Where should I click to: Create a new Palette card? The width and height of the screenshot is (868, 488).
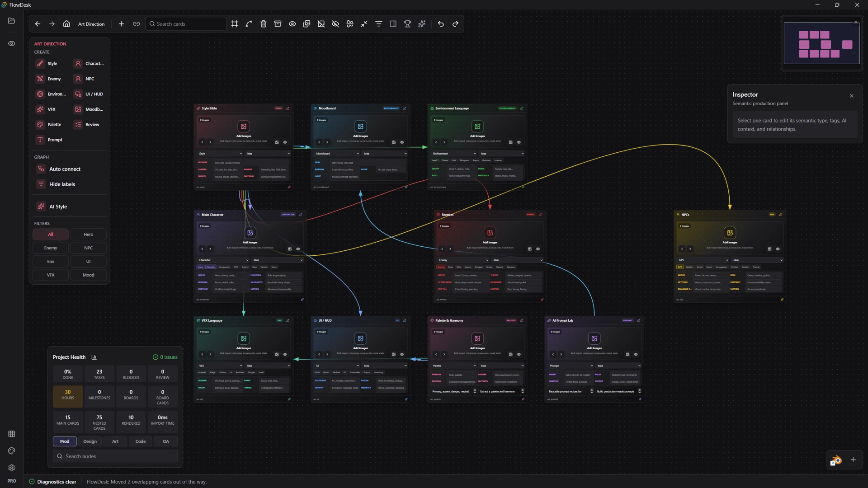[x=51, y=125]
